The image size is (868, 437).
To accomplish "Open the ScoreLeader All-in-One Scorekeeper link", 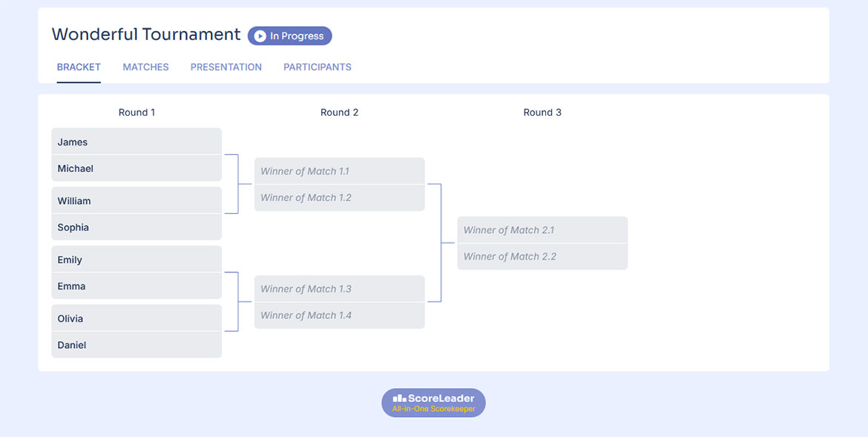I will point(434,403).
